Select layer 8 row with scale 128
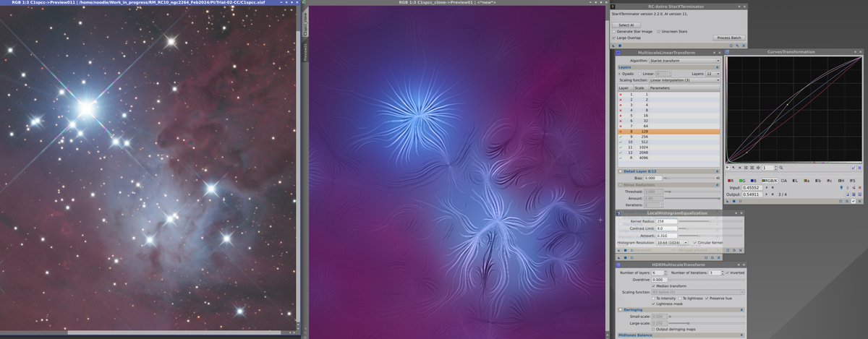Viewport: 868px width, 339px height. 669,132
